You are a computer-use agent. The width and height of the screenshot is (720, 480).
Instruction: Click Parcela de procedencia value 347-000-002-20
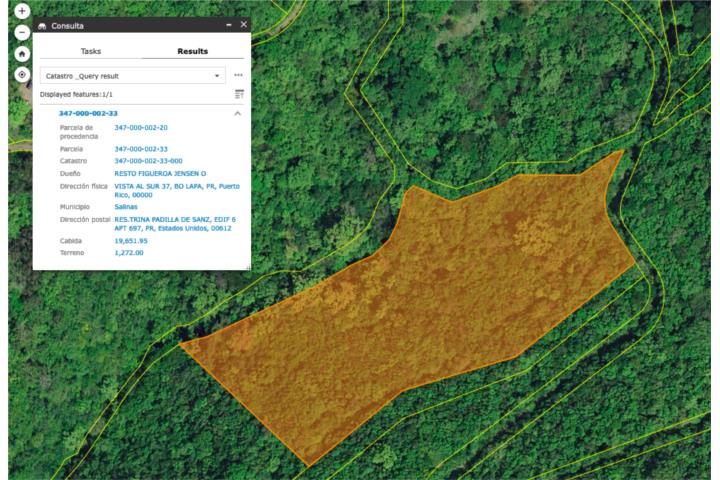click(x=141, y=127)
